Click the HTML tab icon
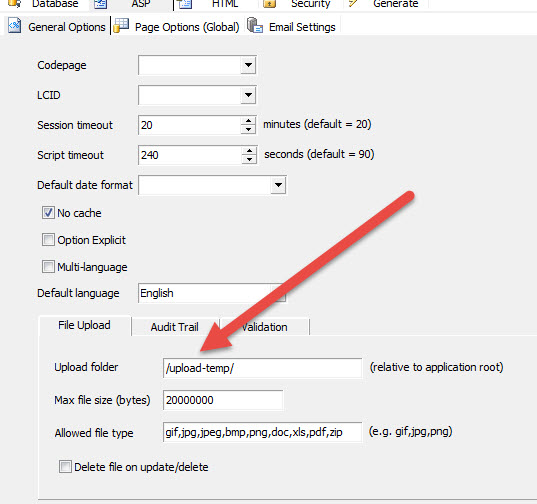 185,4
